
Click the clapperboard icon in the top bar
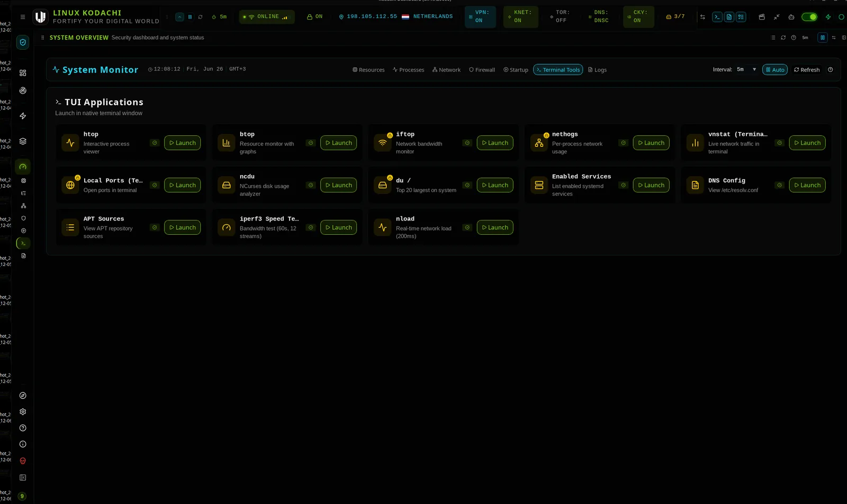pos(762,17)
